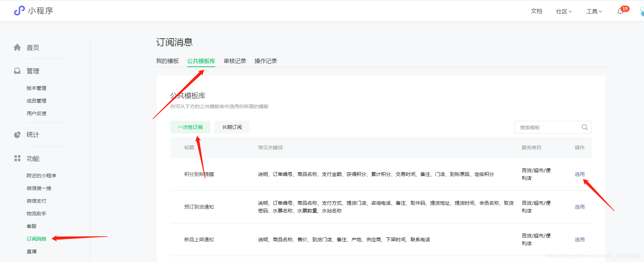Open 版本管理 in the sidebar
644x262 pixels.
37,88
